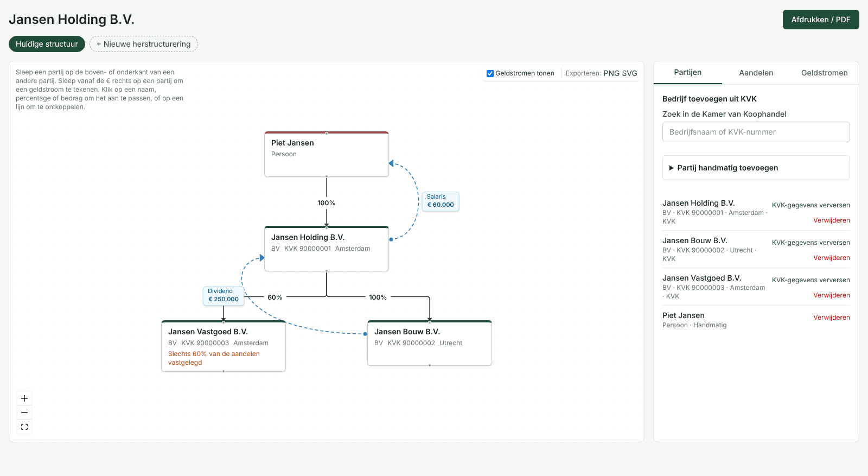The height and width of the screenshot is (476, 868).
Task: Click Jansen Vastgoed B.V. in the parties list
Action: (x=702, y=278)
